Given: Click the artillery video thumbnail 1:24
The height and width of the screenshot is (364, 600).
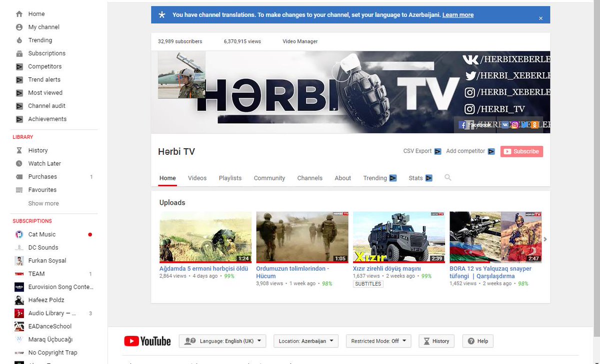Looking at the screenshot, I should (x=205, y=237).
